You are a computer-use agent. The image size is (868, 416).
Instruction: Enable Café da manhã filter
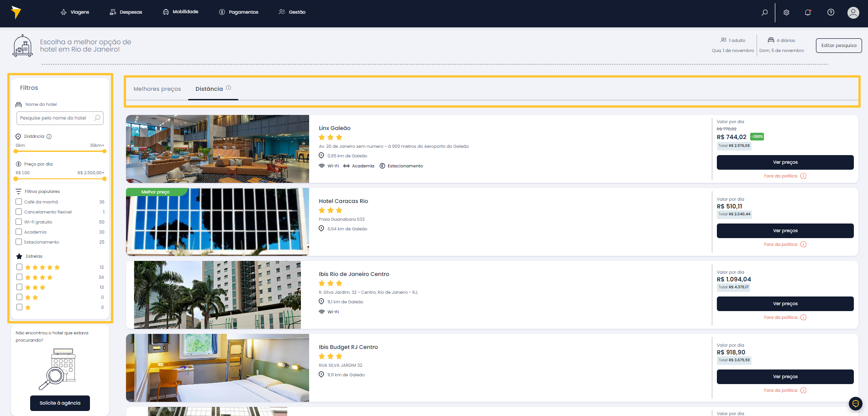coord(19,202)
